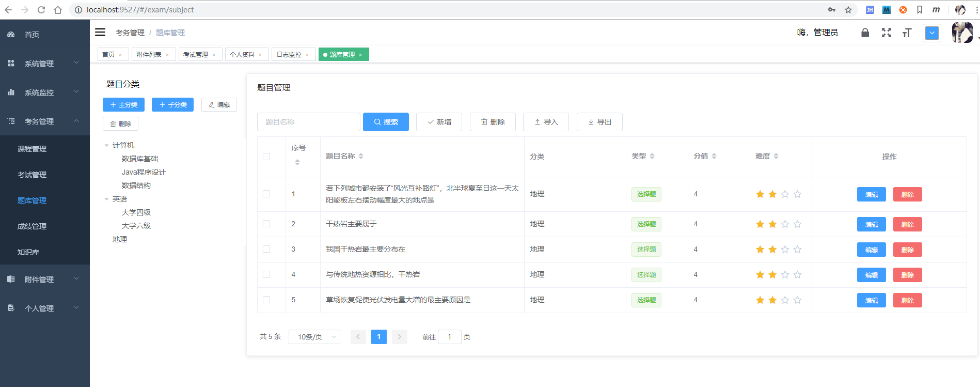980x387 pixels.
Task: Enter fullscreen with the expand icon
Action: click(887, 33)
